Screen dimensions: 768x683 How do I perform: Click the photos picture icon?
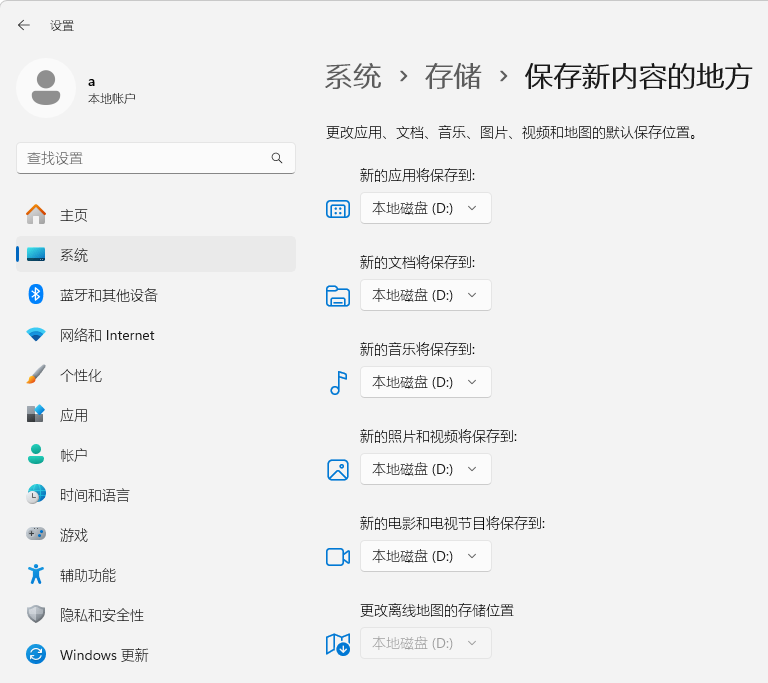point(338,470)
